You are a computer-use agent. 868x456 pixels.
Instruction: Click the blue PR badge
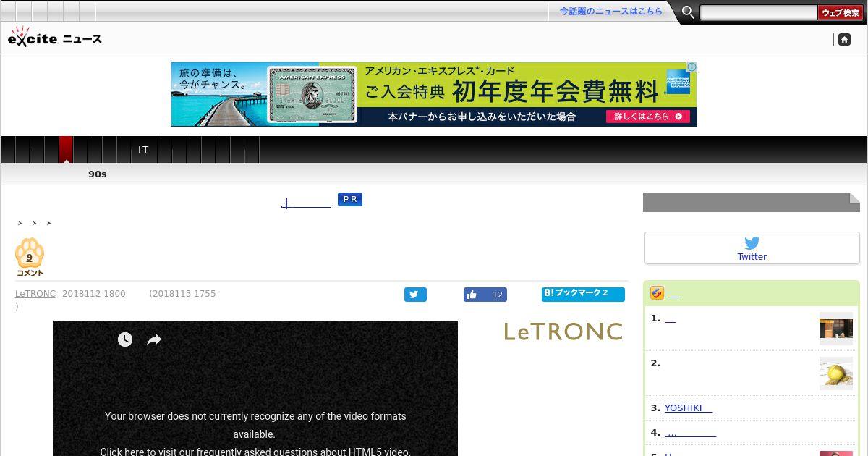point(350,200)
